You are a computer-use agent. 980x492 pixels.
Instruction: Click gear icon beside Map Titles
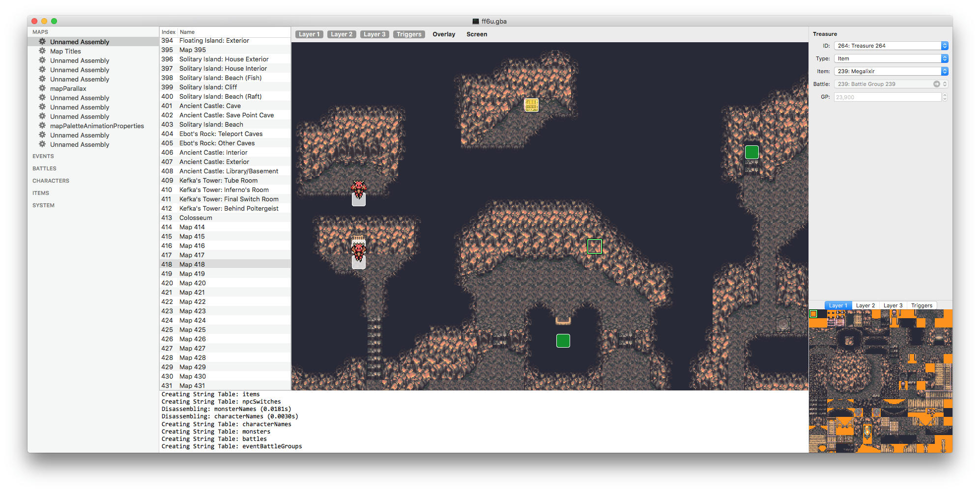point(42,51)
